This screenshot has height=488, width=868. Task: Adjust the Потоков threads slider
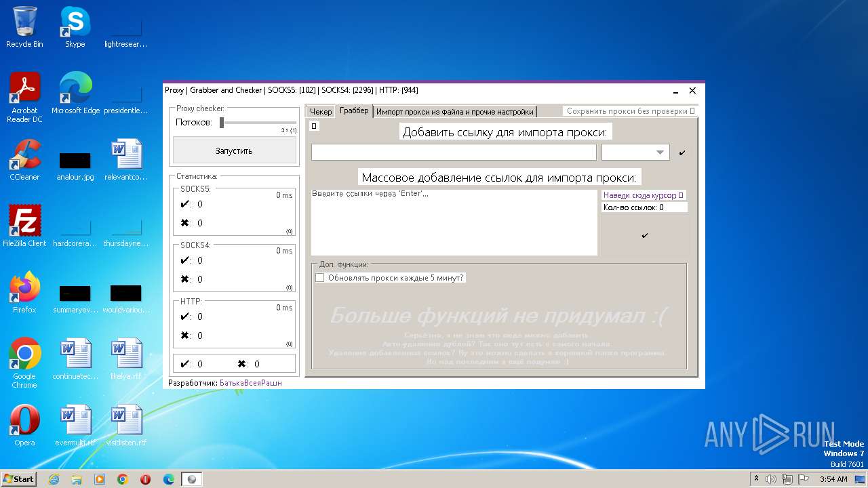click(x=222, y=123)
